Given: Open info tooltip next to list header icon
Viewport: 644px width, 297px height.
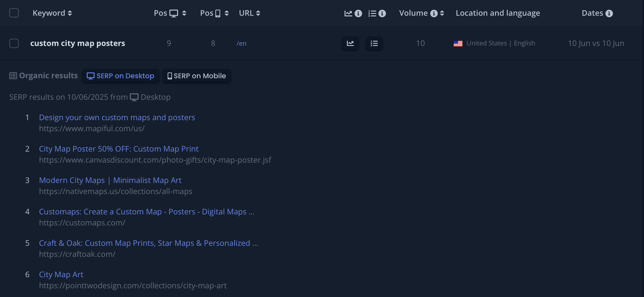Looking at the screenshot, I should click(382, 13).
